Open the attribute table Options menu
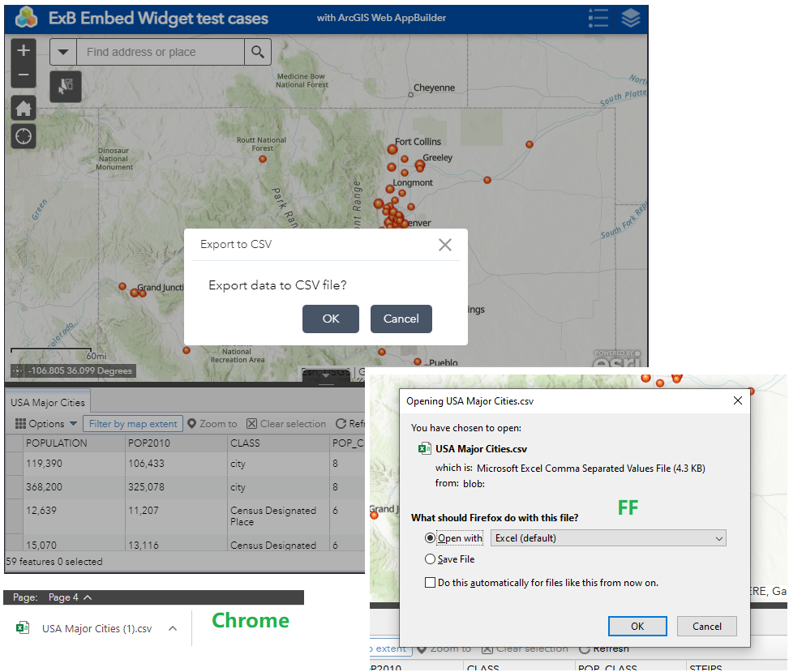 coord(45,423)
